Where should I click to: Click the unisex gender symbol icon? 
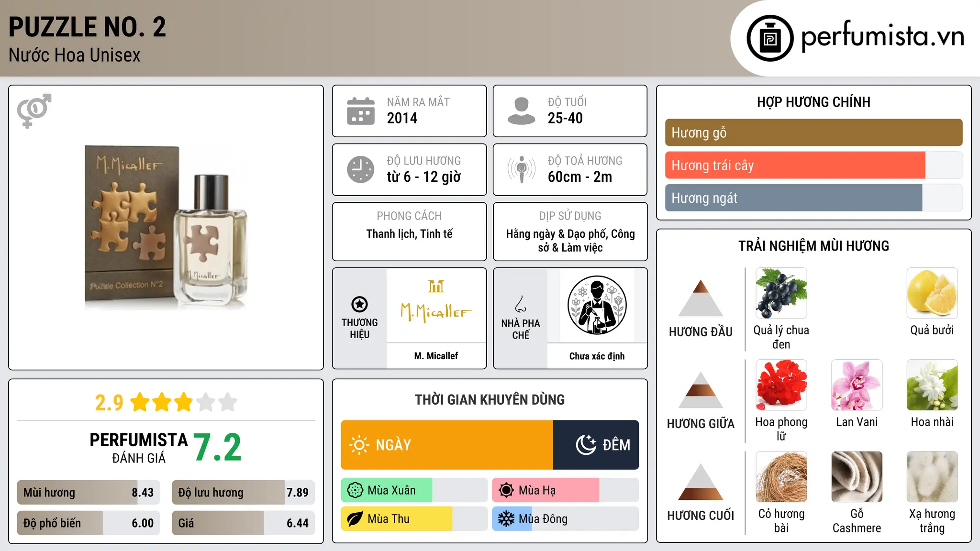(x=34, y=110)
